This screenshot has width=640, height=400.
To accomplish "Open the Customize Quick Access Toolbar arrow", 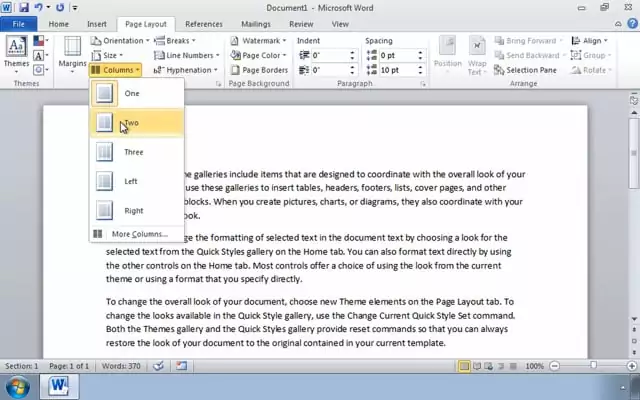I will (x=75, y=7).
